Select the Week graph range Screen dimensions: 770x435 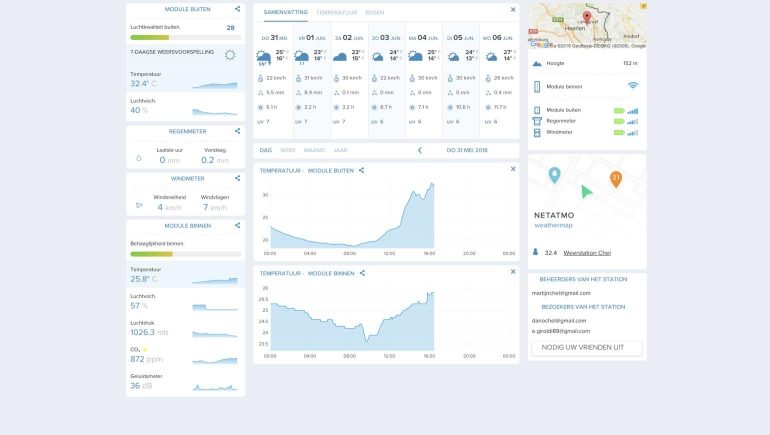pos(287,150)
